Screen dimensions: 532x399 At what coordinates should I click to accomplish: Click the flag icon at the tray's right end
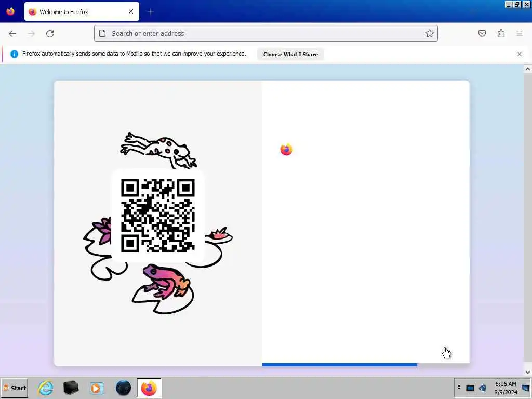tap(526, 388)
